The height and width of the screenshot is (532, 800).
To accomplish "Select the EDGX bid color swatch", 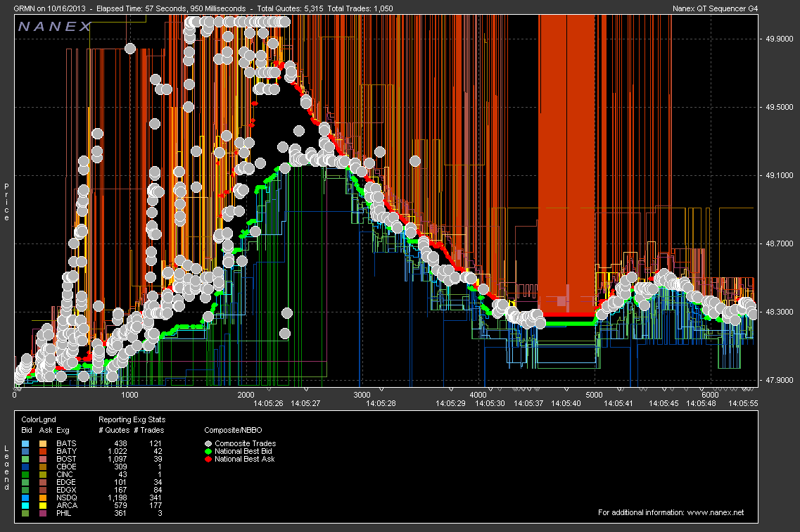I will [26, 490].
